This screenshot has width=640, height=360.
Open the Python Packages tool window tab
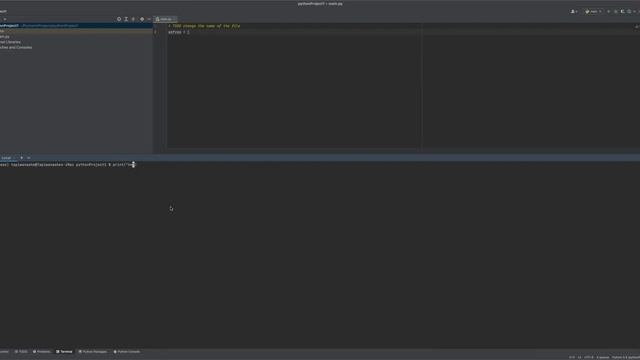tap(93, 352)
